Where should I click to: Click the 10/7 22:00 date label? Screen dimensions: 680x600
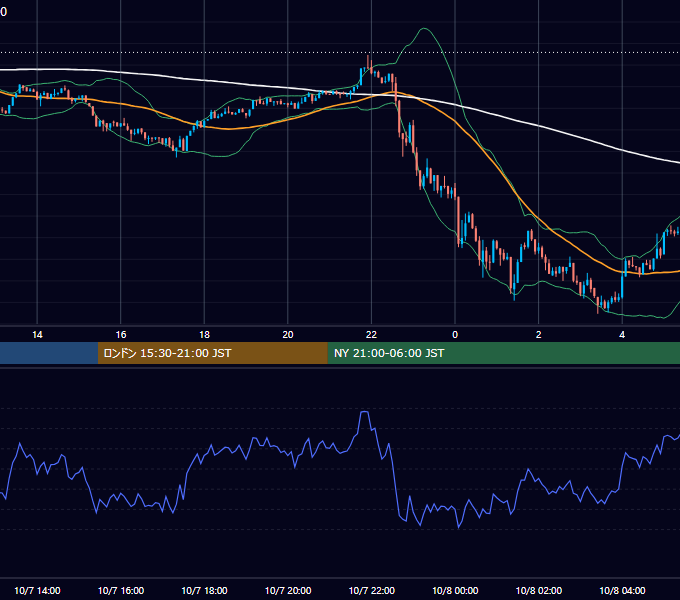[372, 590]
